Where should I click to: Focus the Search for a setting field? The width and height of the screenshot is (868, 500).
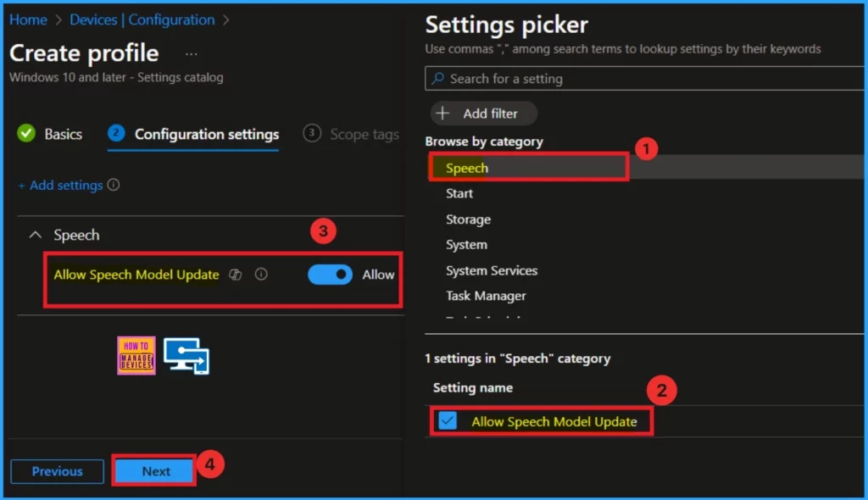(644, 79)
